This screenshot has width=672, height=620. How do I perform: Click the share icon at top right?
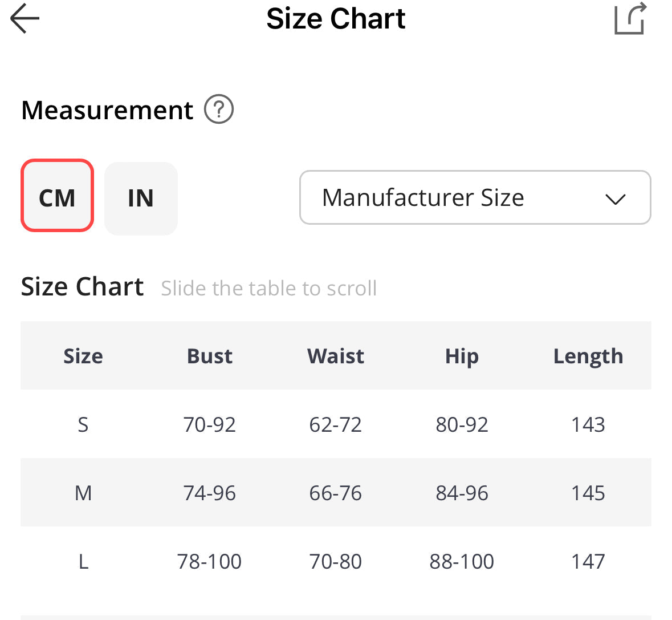630,19
